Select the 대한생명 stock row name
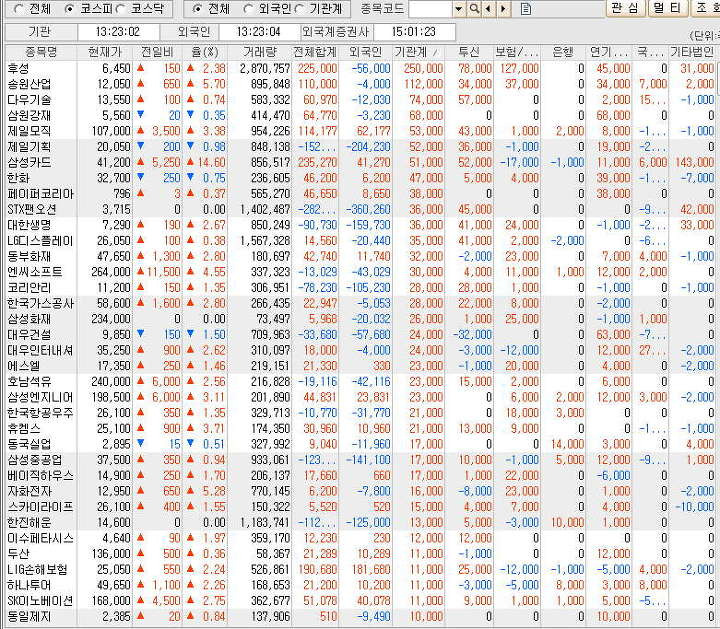This screenshot has width=720, height=629. (29, 225)
